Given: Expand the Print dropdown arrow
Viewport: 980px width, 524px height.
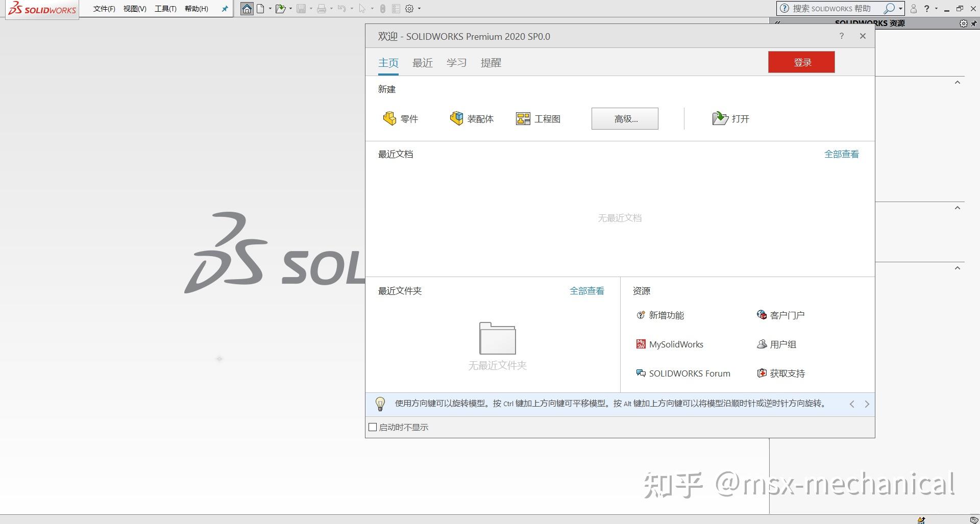Looking at the screenshot, I should 331,9.
